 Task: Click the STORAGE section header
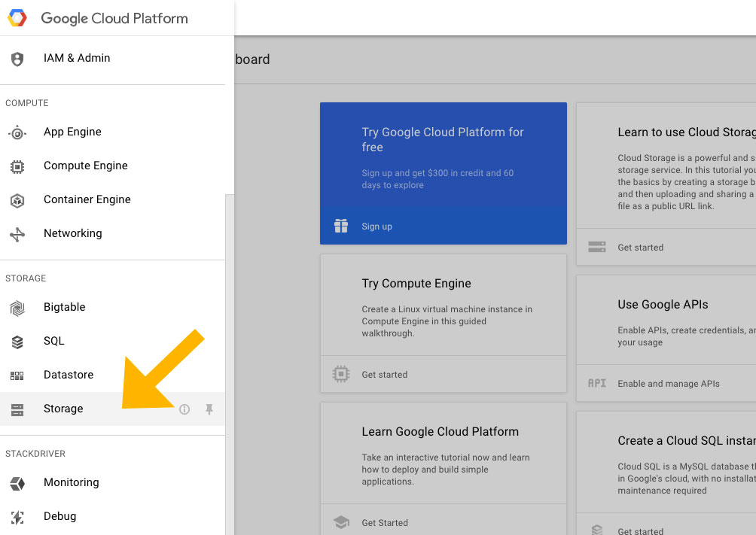[26, 278]
